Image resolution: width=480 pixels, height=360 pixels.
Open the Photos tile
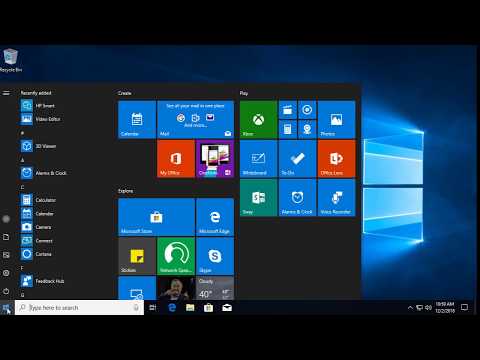click(336, 119)
